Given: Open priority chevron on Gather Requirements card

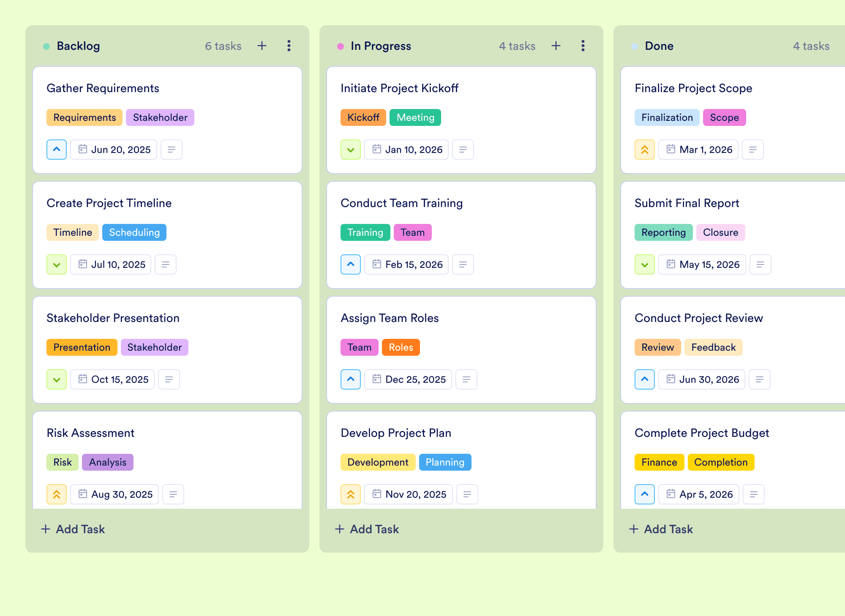Looking at the screenshot, I should click(57, 150).
